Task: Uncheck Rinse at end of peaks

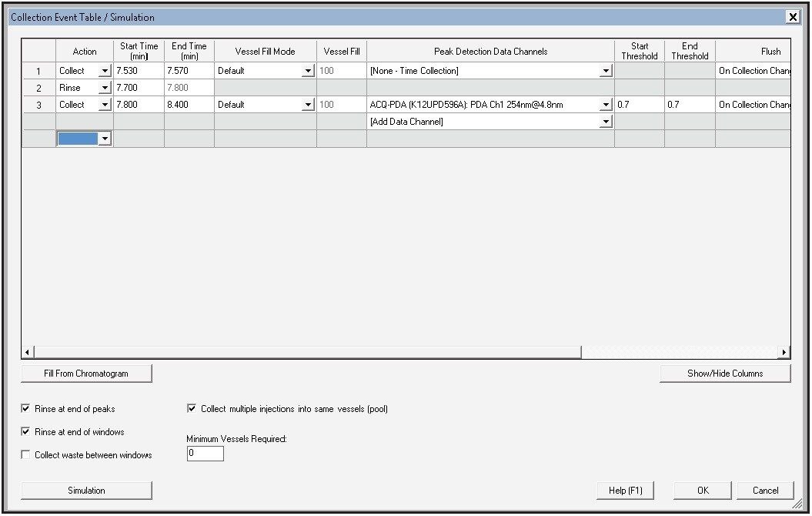Action: click(26, 409)
